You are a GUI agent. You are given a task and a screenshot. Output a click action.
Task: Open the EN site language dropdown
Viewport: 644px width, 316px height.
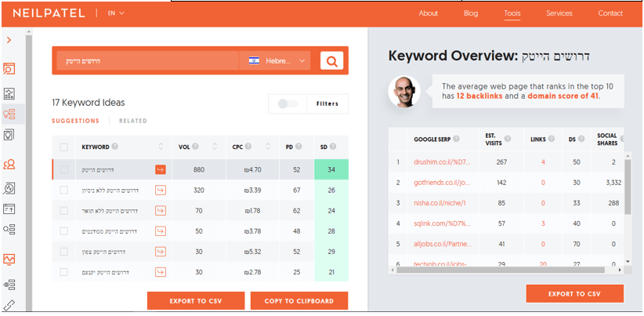click(115, 13)
